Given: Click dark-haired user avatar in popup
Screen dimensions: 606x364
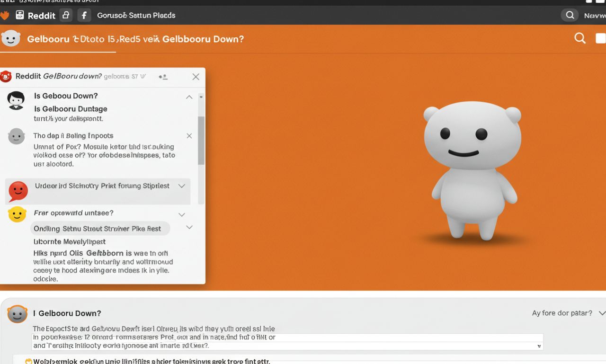Looking at the screenshot, I should 16,100.
